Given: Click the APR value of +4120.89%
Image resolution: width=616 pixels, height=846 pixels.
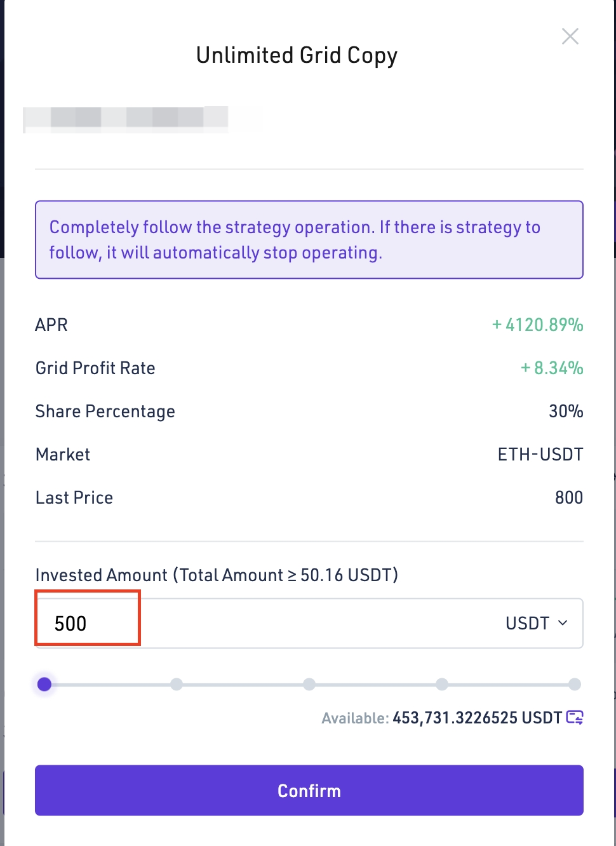Looking at the screenshot, I should coord(537,325).
